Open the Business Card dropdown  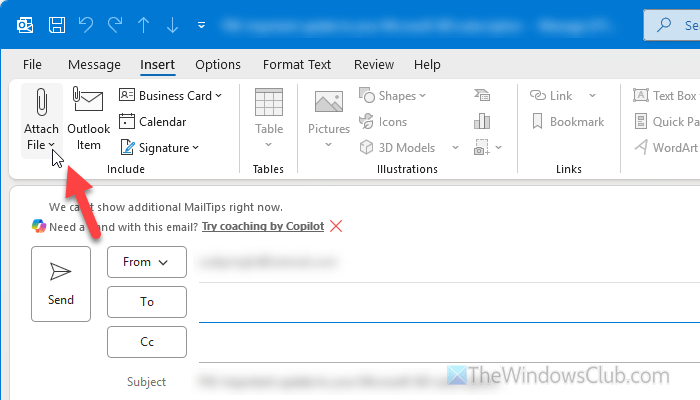click(x=171, y=96)
